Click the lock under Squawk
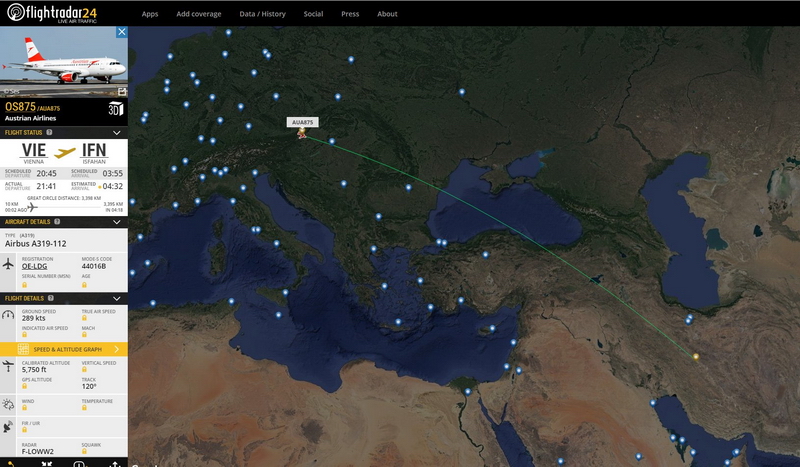The height and width of the screenshot is (467, 800). pos(84,451)
